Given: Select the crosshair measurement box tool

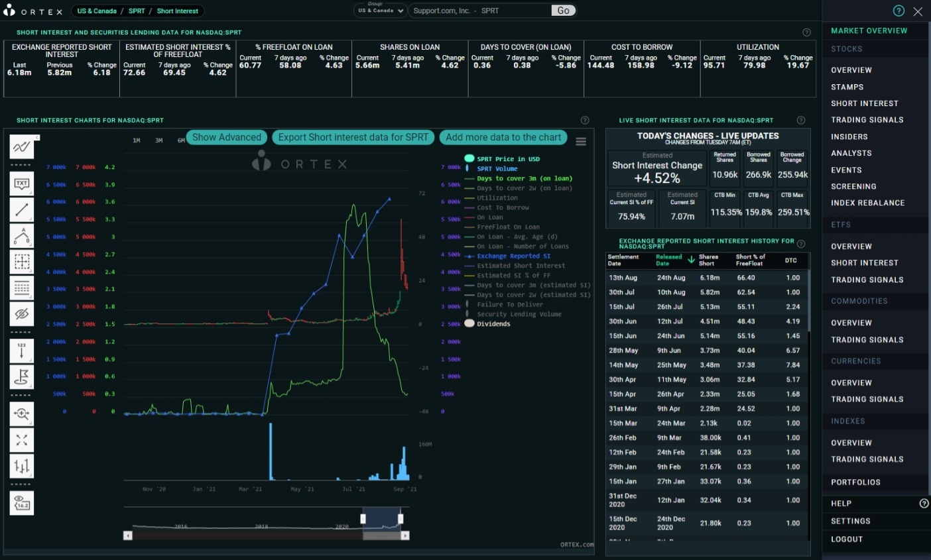Looking at the screenshot, I should 22,262.
